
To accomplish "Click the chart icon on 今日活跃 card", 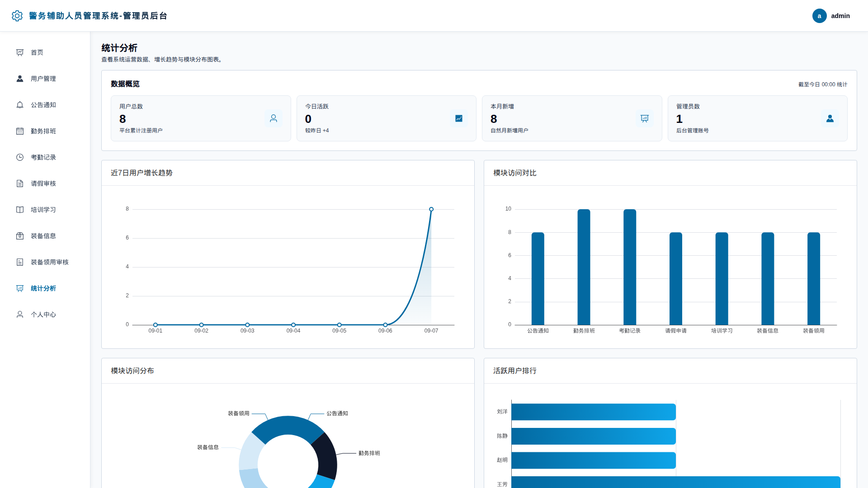I will coord(459,118).
